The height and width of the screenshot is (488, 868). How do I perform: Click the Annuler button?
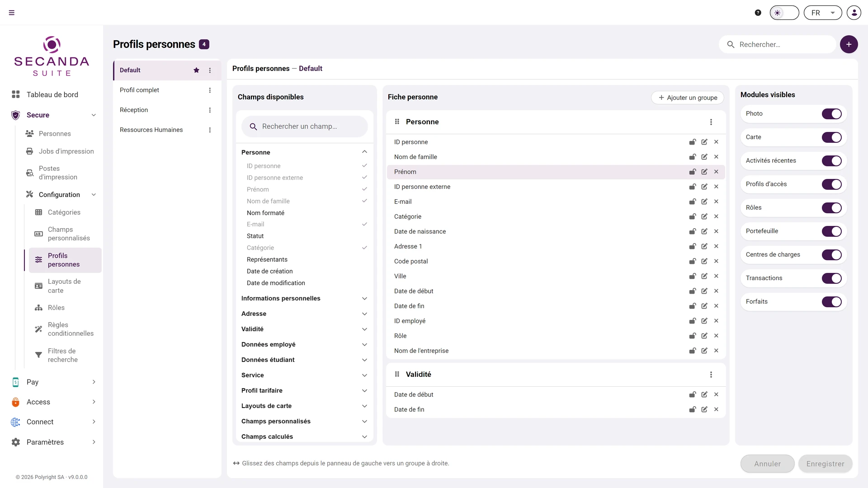[x=767, y=464]
